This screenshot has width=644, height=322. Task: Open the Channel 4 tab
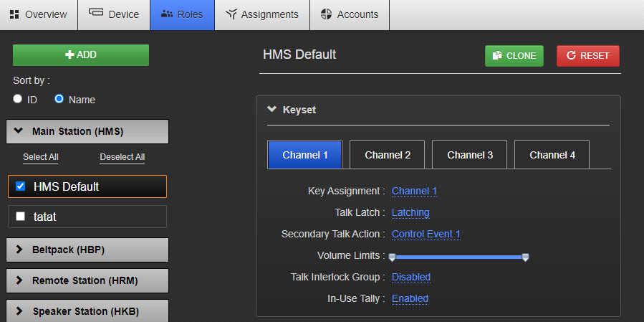point(552,155)
